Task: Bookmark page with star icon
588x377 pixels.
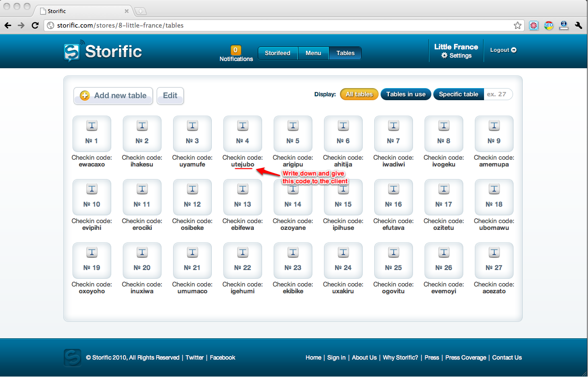Action: click(x=517, y=25)
